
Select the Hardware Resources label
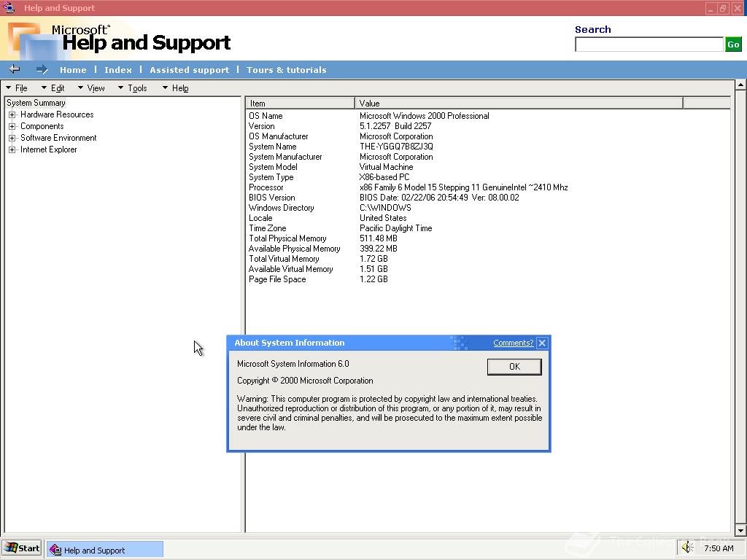point(57,114)
